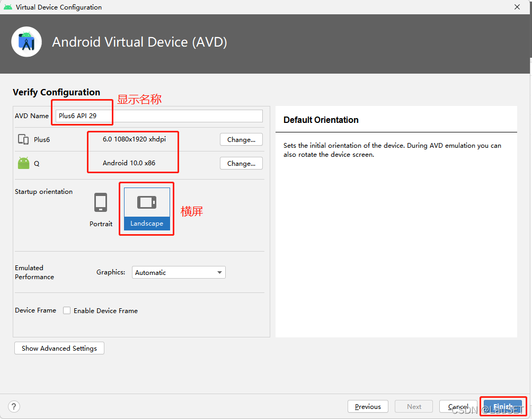Click the green Android Q system image icon
532x419 pixels.
[23, 163]
